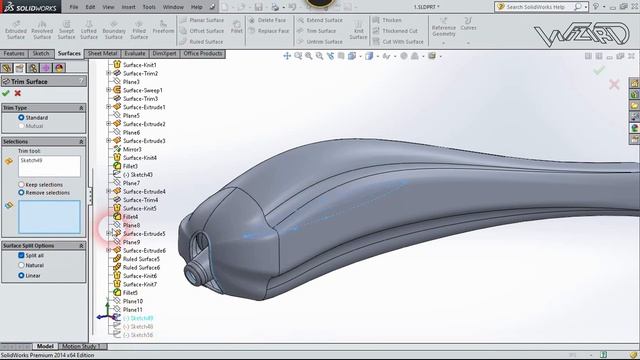Click the Extruded Surface tool
The height and width of the screenshot is (360, 640).
16,30
